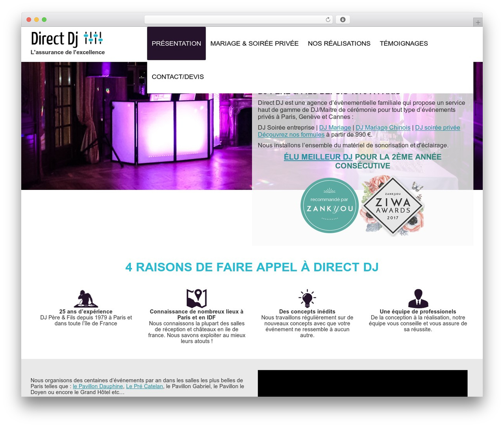Click the black video player area

point(363,383)
